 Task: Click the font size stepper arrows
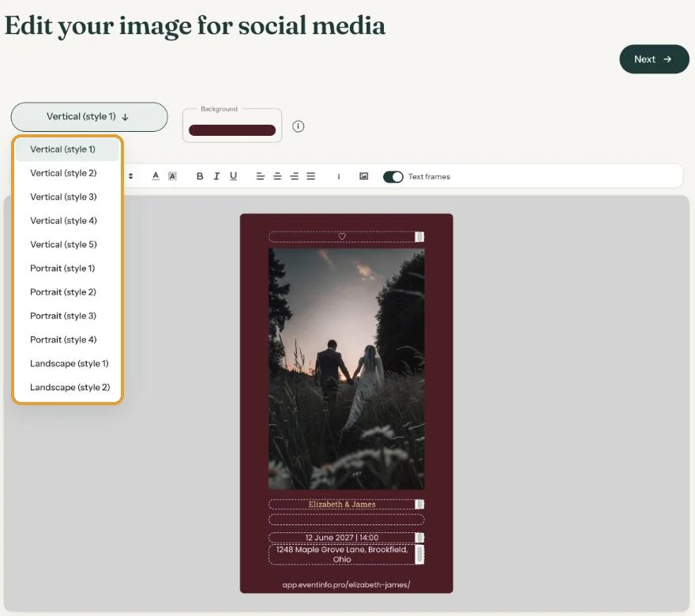pyautogui.click(x=131, y=176)
